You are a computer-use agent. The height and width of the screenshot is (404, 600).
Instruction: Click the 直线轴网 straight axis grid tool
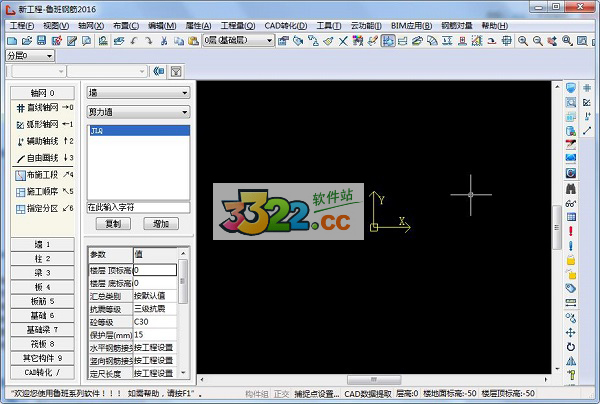44,106
